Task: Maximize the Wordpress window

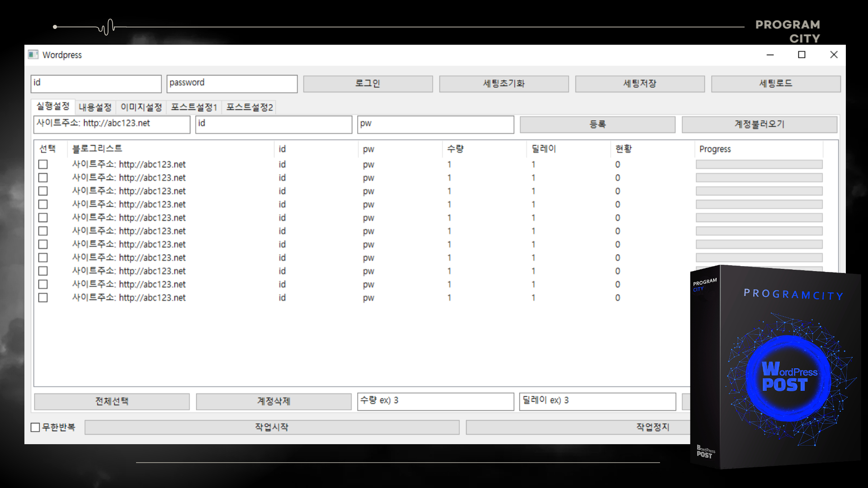Action: click(802, 55)
